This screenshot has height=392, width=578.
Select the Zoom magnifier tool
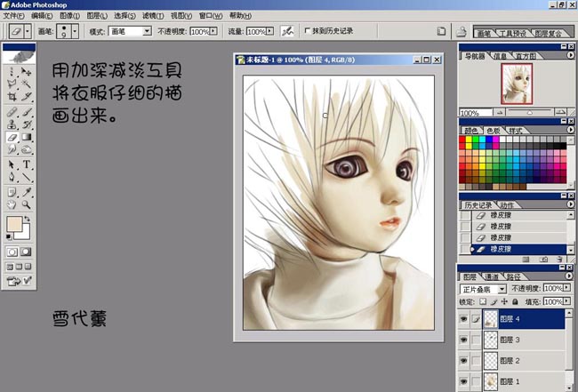28,204
